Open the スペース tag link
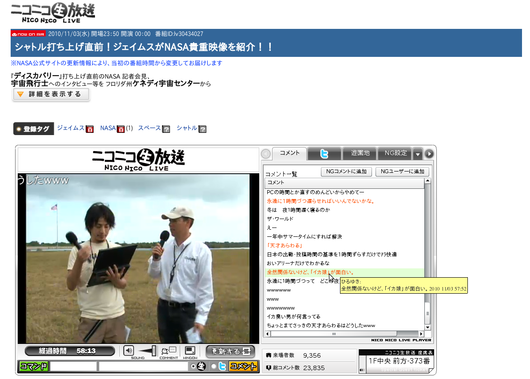The width and height of the screenshot is (530, 379). pyautogui.click(x=149, y=128)
